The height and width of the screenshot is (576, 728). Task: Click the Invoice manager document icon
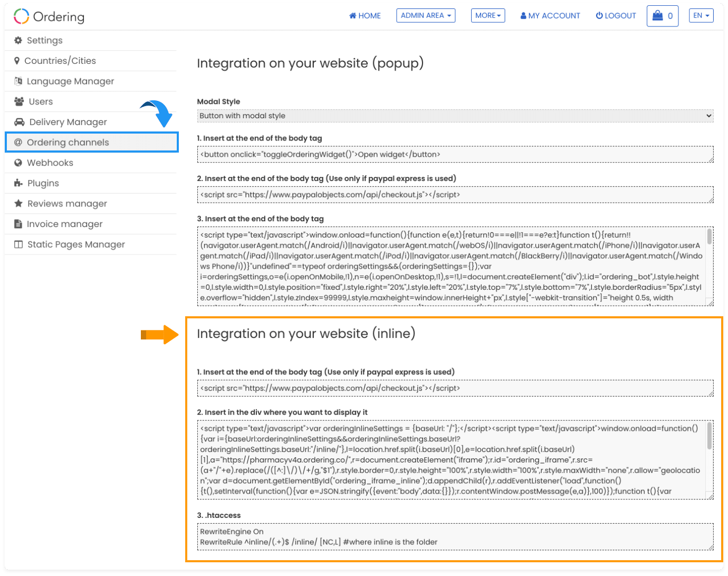click(18, 224)
